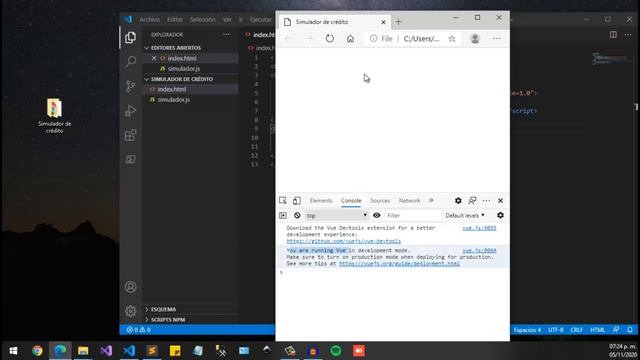Open simulador.js in the project folder tree

(173, 100)
